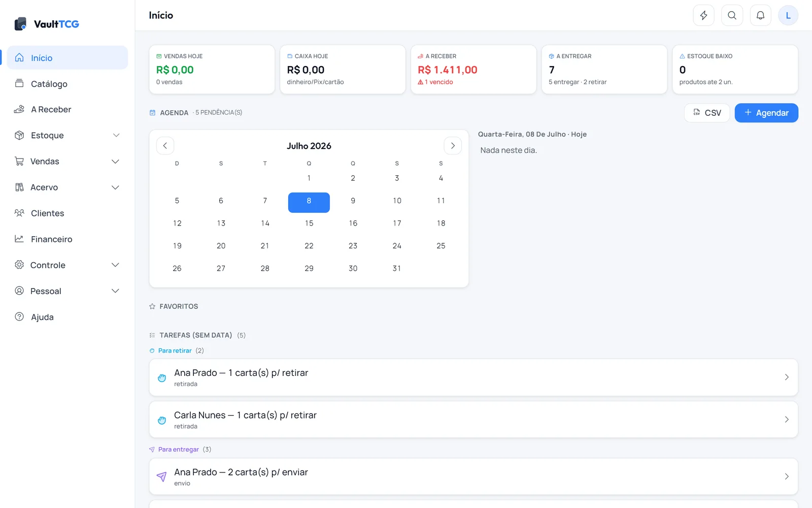Open the Vendas Hoje card
This screenshot has width=812, height=508.
[212, 70]
